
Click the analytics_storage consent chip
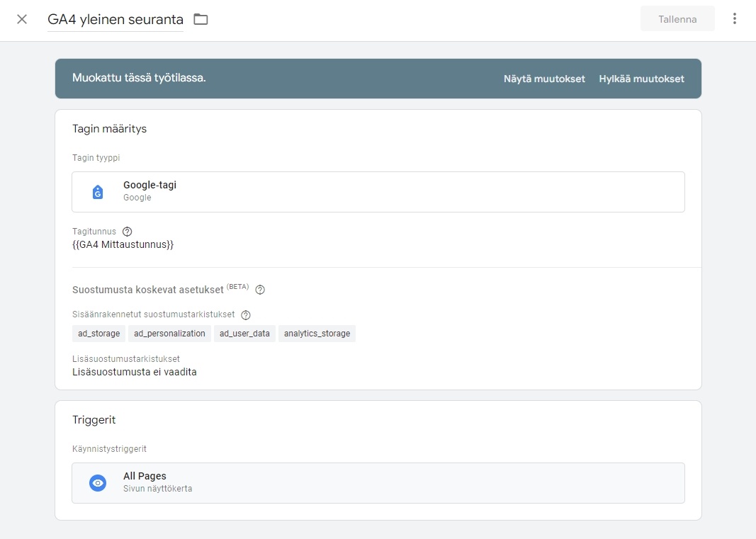tap(317, 334)
